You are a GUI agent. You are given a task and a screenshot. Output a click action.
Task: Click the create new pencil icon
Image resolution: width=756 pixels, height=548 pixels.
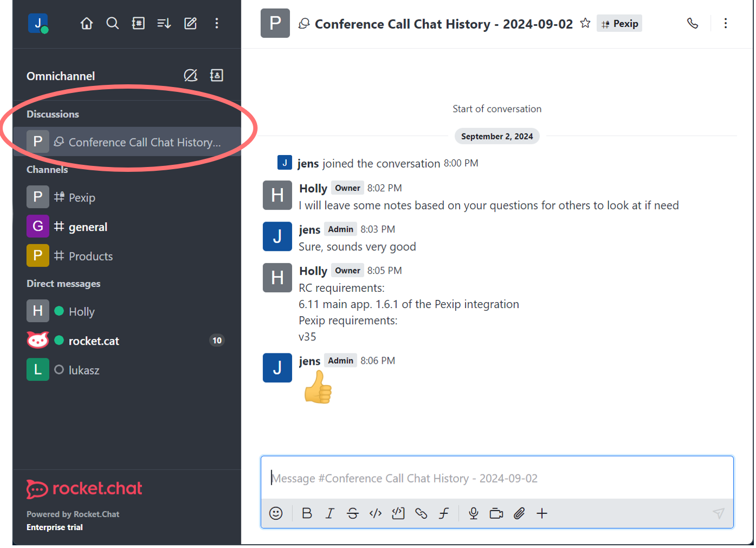[191, 23]
